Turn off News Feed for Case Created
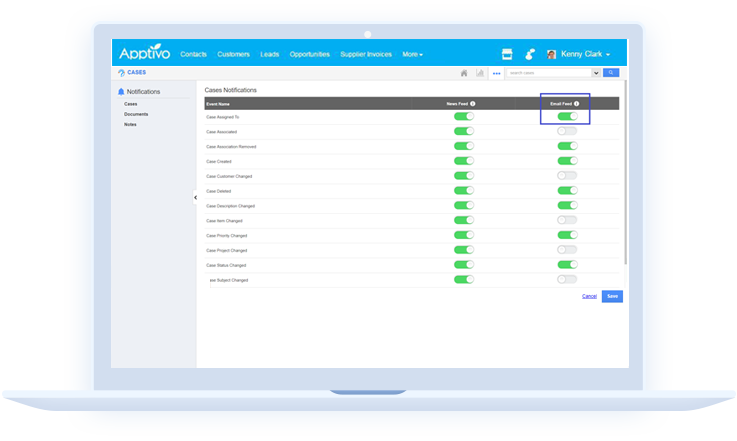Image resolution: width=737 pixels, height=441 pixels. point(463,161)
